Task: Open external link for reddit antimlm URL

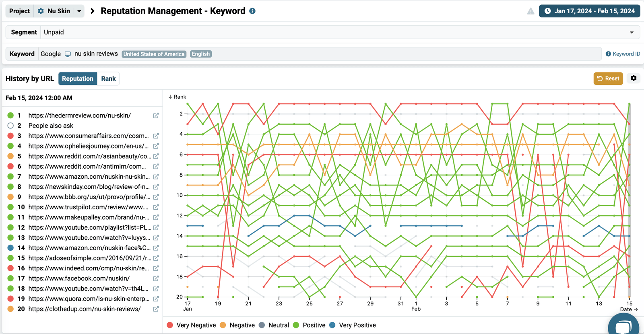Action: pyautogui.click(x=156, y=166)
